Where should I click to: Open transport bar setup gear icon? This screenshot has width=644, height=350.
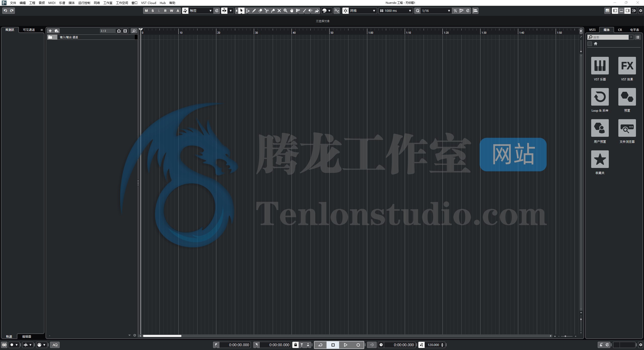click(640, 345)
